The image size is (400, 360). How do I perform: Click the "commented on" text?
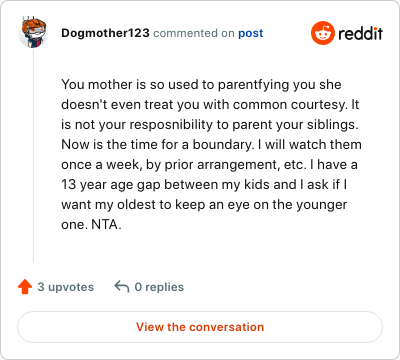tap(194, 33)
